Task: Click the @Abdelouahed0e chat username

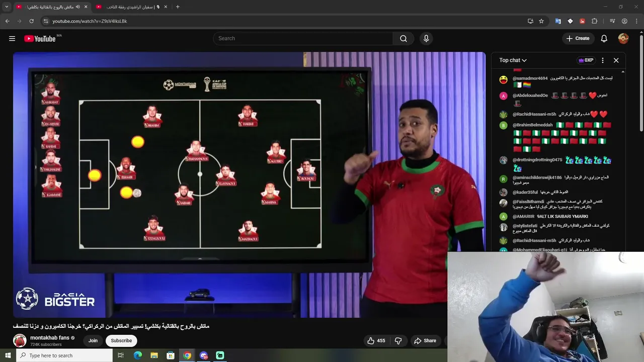Action: (530, 96)
